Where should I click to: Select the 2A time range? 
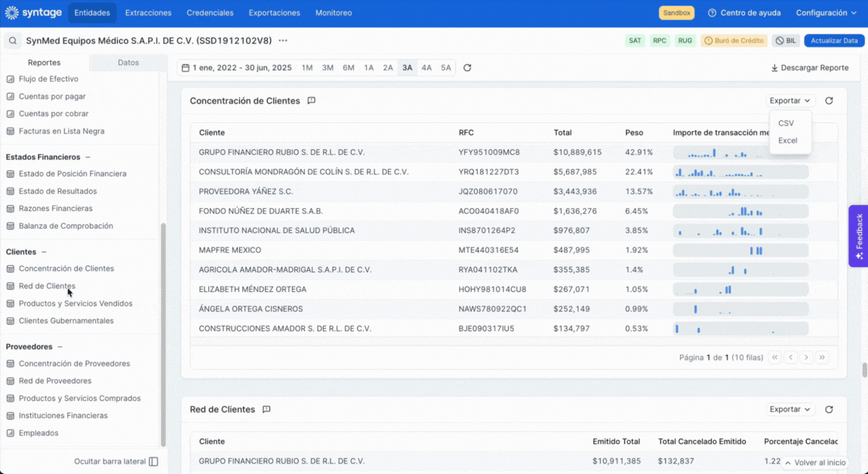point(388,68)
